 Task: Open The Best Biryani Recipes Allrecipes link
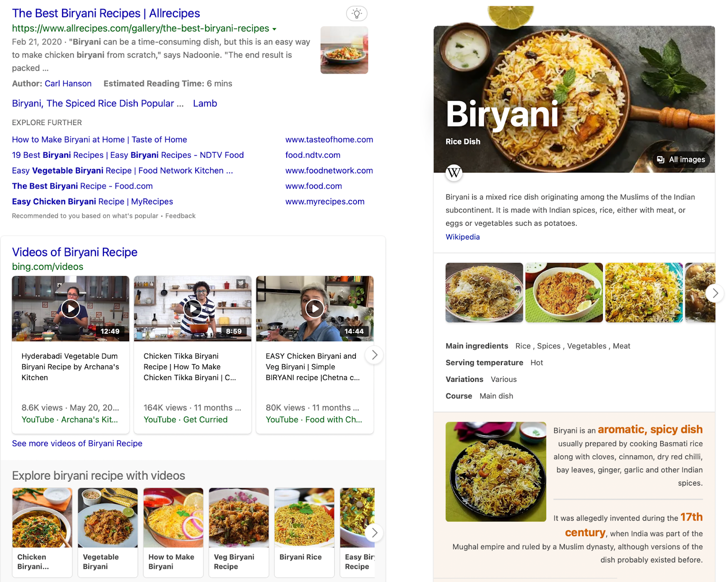(x=106, y=13)
